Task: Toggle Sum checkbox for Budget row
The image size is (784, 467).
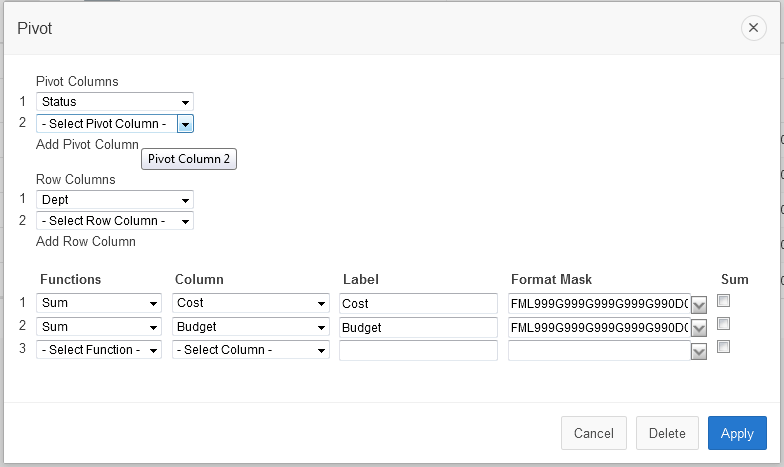Action: [723, 324]
